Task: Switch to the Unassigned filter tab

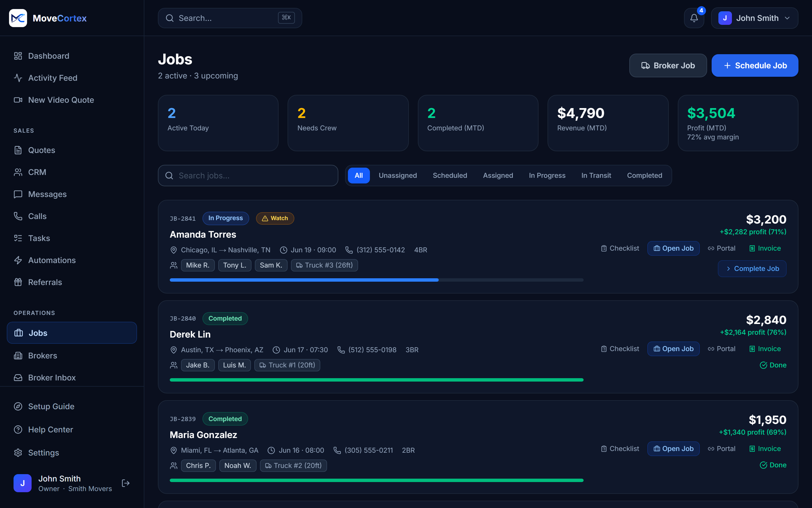Action: (x=398, y=175)
